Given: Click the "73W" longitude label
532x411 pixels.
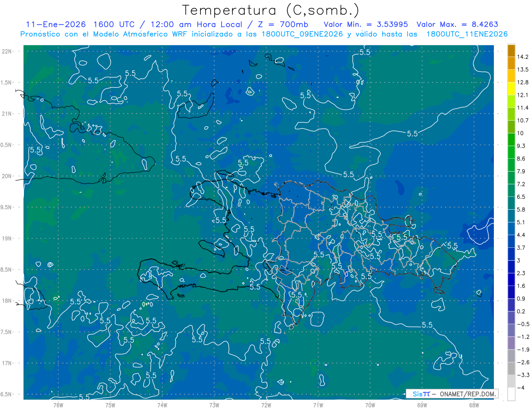Looking at the screenshot, I should [x=214, y=405].
